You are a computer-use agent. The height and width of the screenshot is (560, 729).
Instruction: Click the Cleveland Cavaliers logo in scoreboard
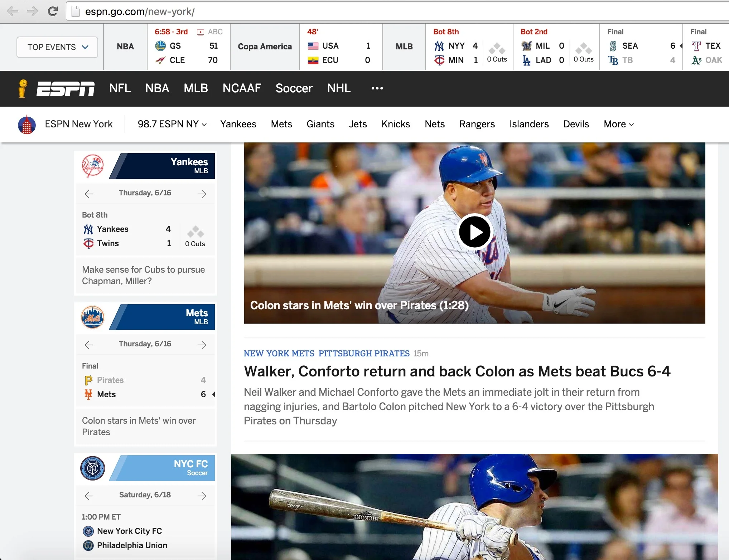tap(160, 60)
